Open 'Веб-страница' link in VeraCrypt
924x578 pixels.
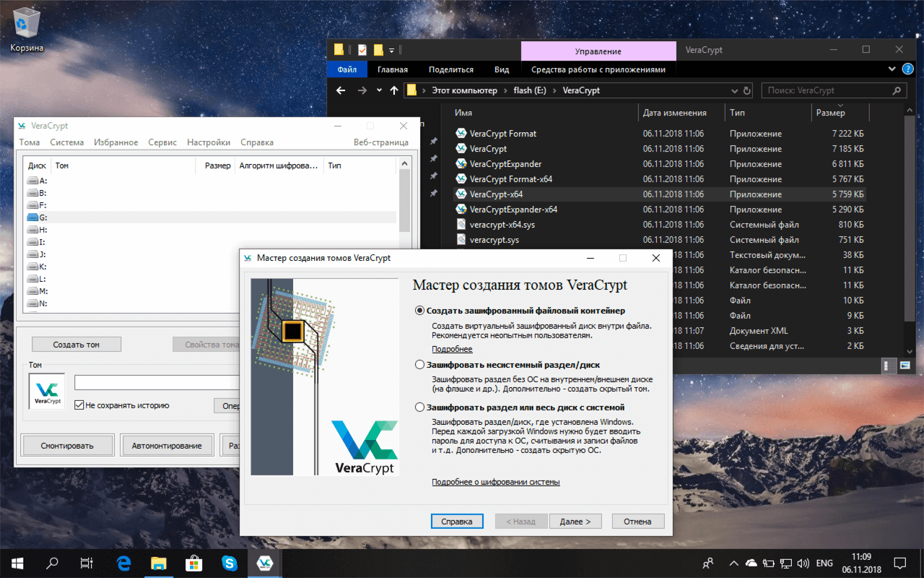[x=381, y=142]
